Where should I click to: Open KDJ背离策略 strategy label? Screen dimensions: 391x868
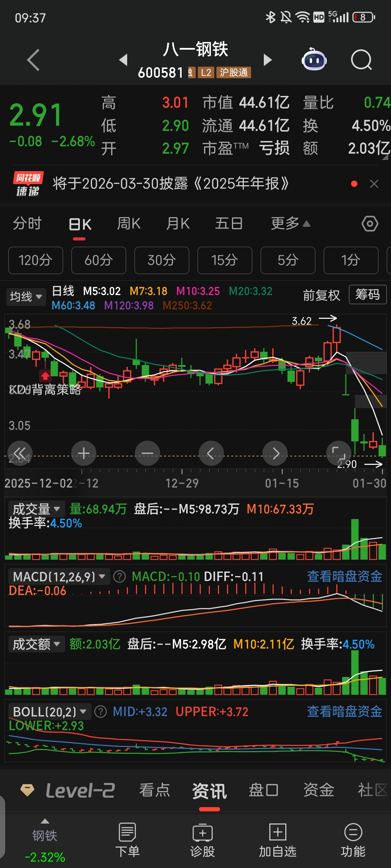coord(45,389)
